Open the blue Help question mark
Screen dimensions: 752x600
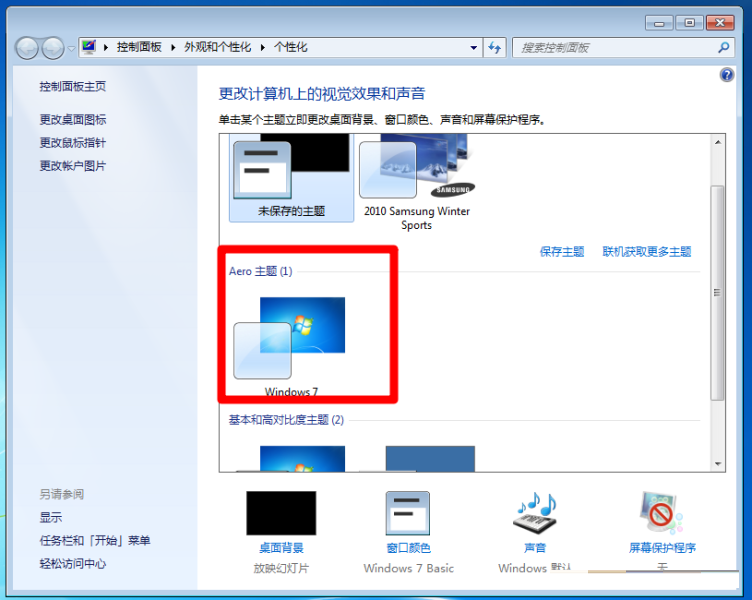727,75
